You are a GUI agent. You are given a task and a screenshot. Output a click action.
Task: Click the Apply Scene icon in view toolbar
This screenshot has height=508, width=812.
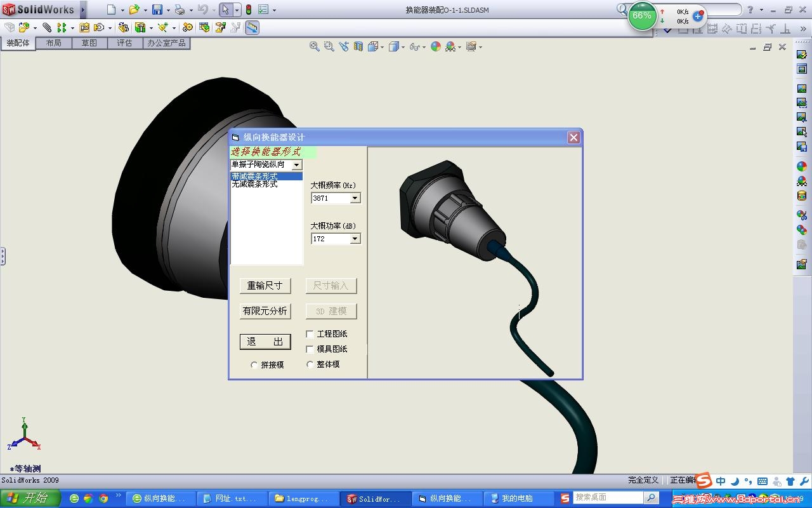click(x=450, y=46)
